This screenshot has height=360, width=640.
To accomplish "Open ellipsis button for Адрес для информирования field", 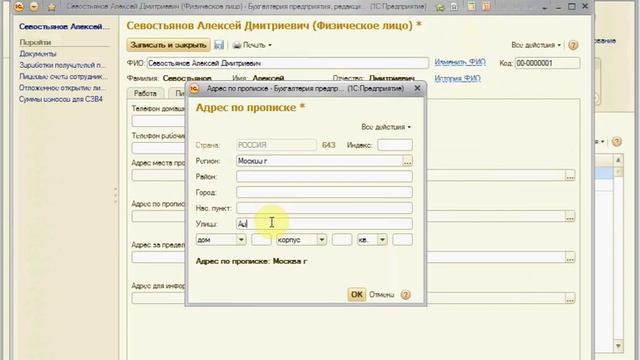I will click(x=570, y=298).
